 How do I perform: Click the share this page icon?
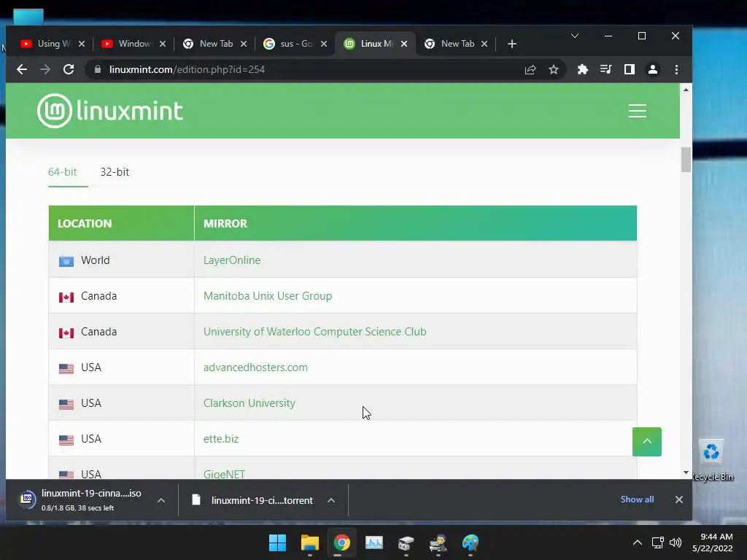tap(530, 69)
